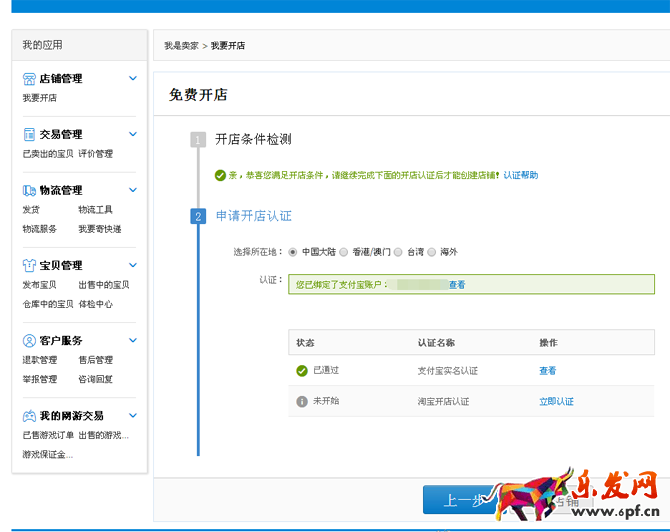Click the 我的网游交易 heading
Screen dimensions: 670x532
pos(71,416)
